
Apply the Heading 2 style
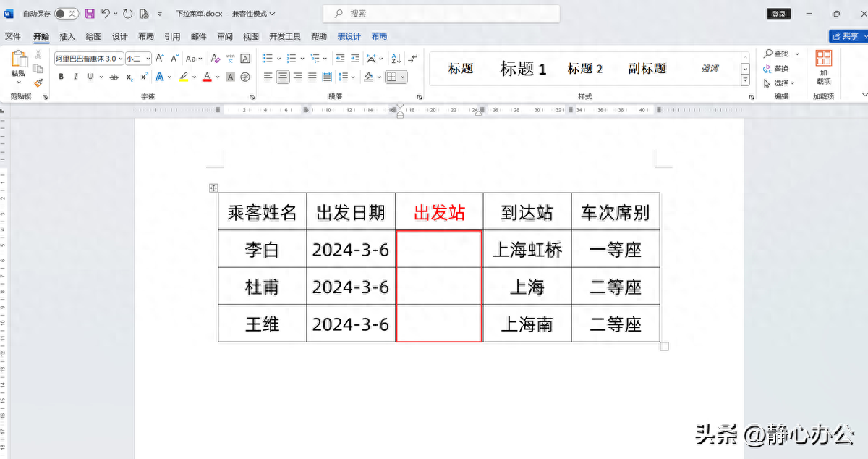[585, 69]
